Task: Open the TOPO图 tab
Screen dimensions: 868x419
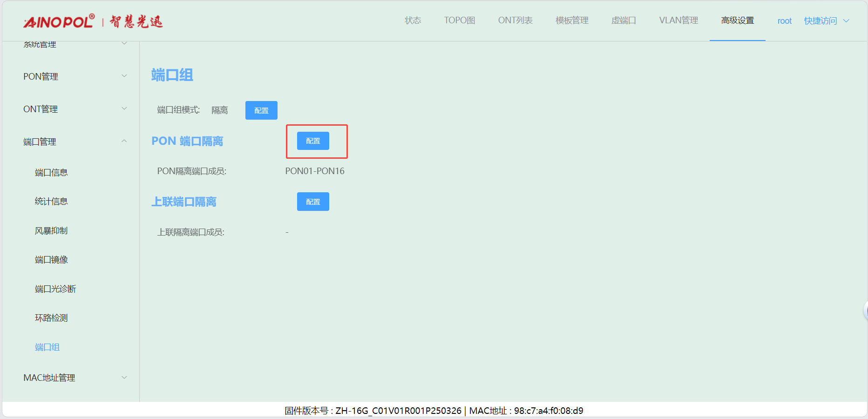Action: pos(459,20)
